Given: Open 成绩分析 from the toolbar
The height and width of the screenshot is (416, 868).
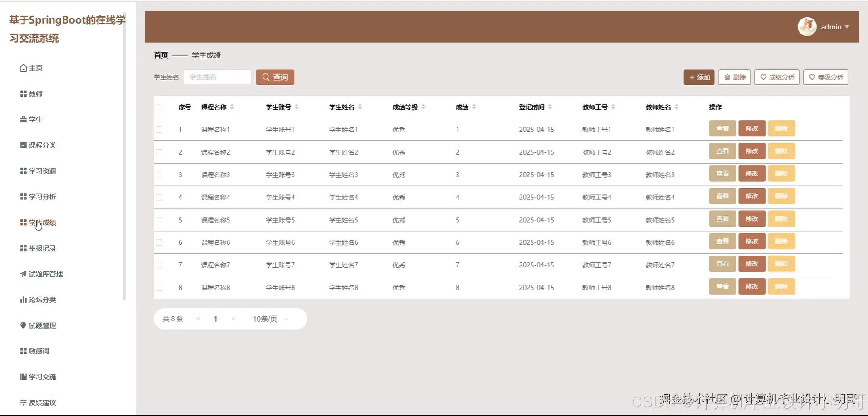Looking at the screenshot, I should coord(777,77).
